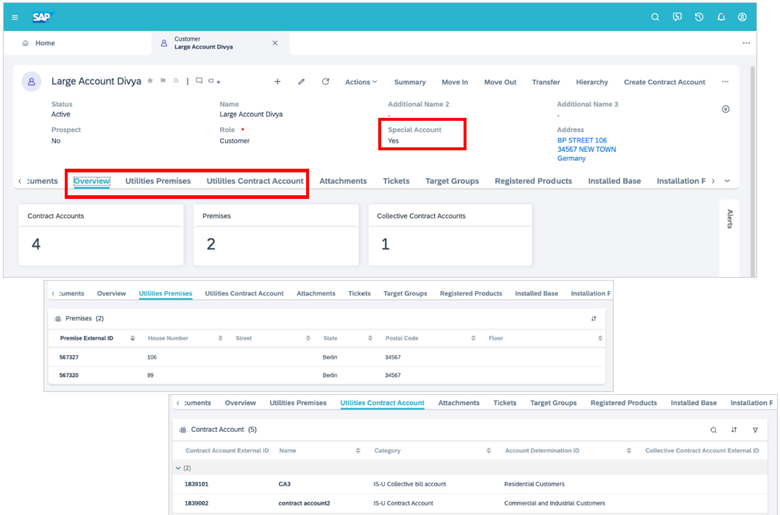Close the Customer Large Account Divya tab
Image resolution: width=780 pixels, height=515 pixels.
(275, 43)
